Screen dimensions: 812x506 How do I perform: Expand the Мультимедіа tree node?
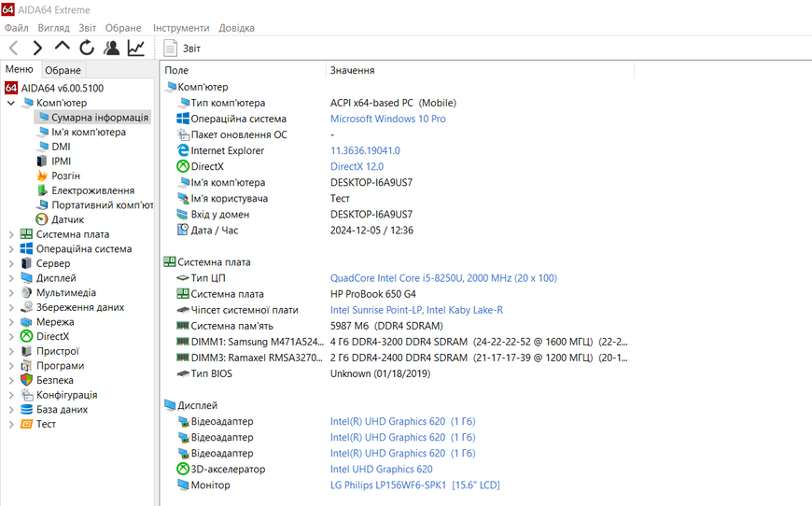[11, 292]
